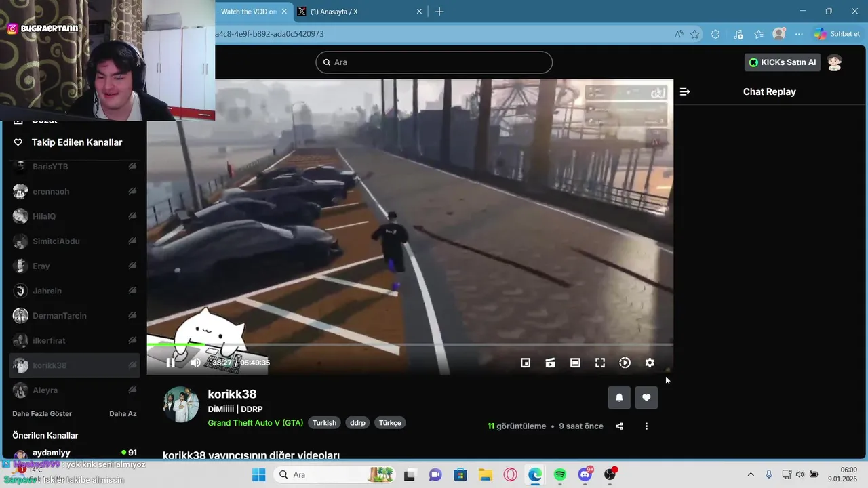Open HilalQ channel in sidebar
Viewport: 868px width, 488px height.
[75, 216]
